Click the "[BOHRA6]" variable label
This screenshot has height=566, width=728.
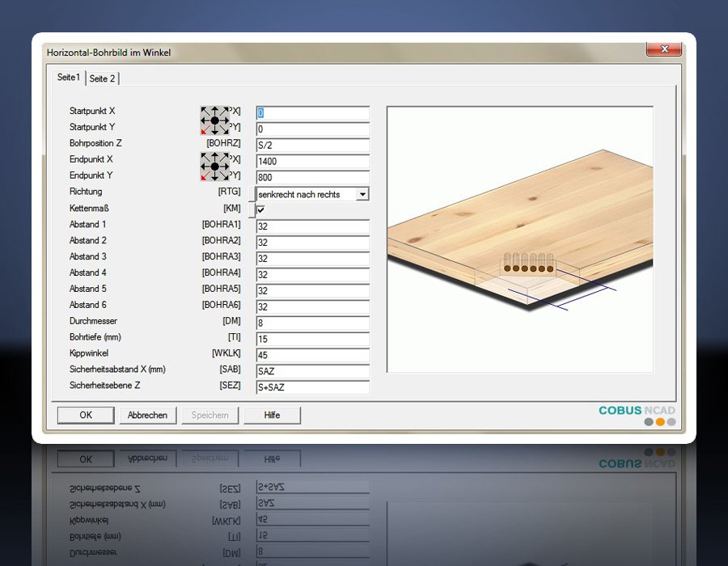coord(222,304)
